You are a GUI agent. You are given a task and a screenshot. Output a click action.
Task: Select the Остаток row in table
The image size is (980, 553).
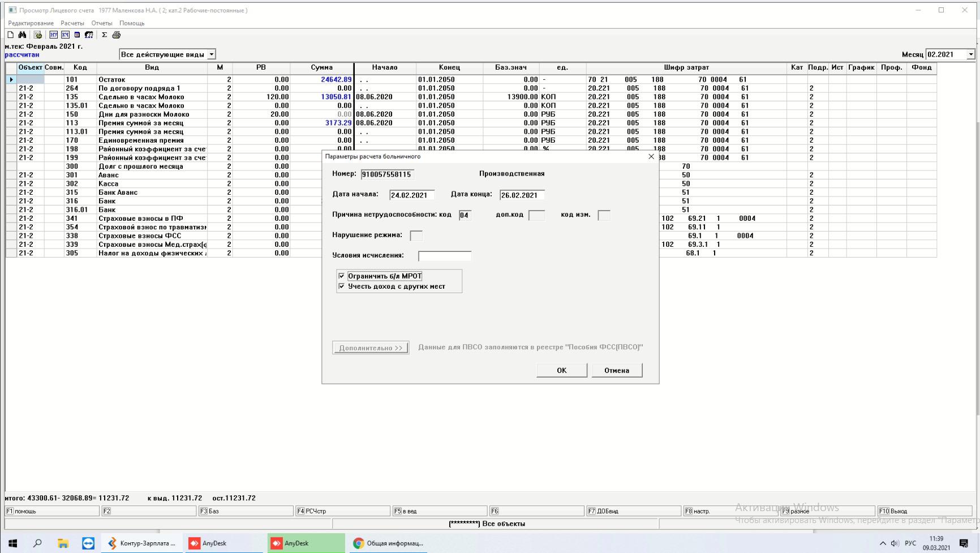point(471,80)
